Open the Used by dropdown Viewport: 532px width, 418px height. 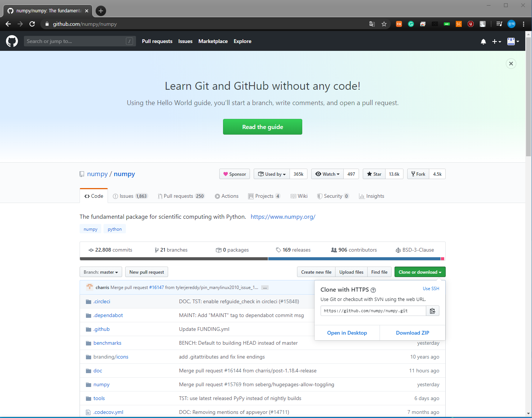tap(272, 174)
